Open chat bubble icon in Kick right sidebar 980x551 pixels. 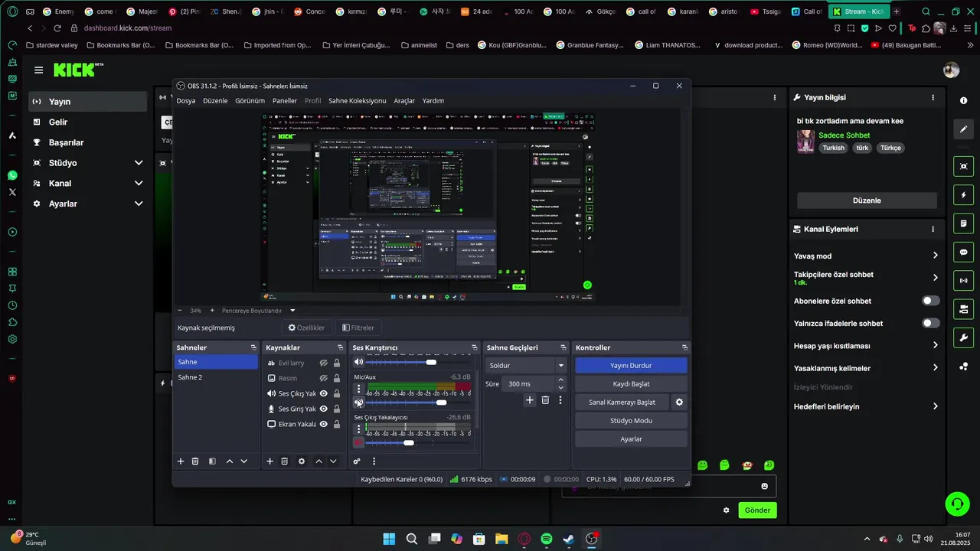click(963, 252)
